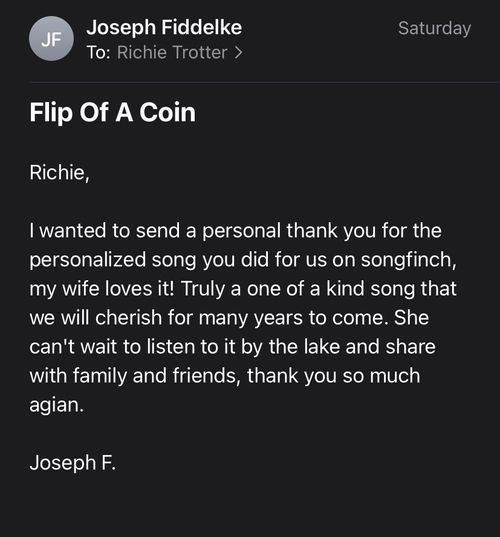Click the phrase "my wife loves it!"
500x537 pixels.
click(x=102, y=289)
